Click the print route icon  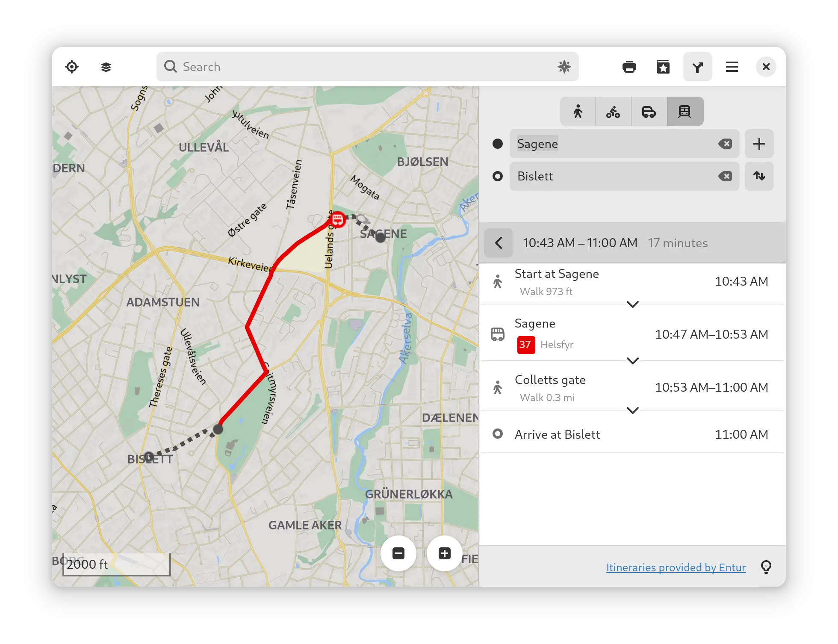click(x=629, y=67)
